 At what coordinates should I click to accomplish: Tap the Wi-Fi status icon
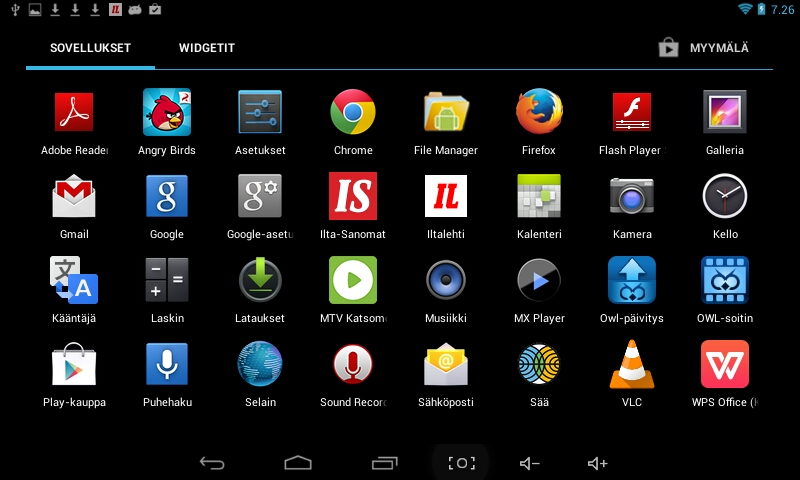click(745, 9)
